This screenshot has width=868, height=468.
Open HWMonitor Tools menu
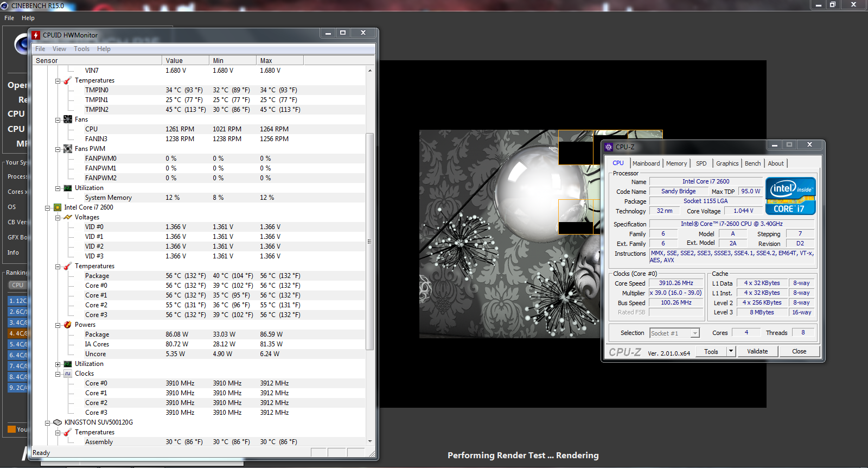(x=82, y=49)
